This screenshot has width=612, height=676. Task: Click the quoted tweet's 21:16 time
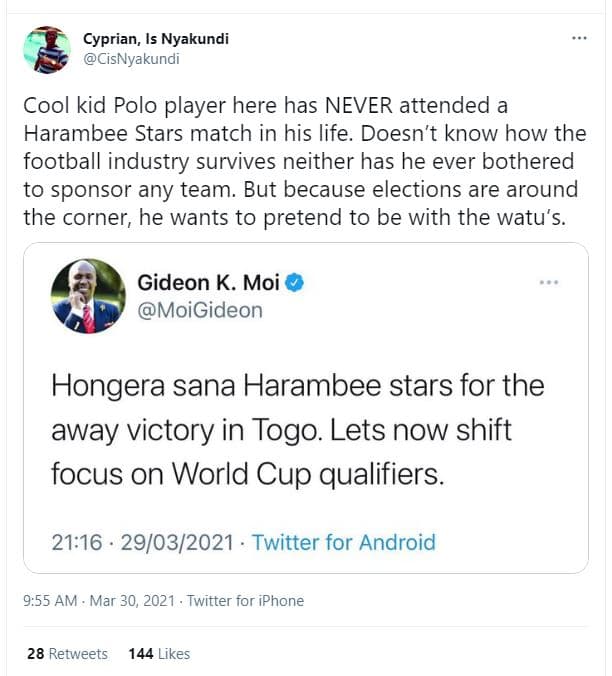point(78,543)
